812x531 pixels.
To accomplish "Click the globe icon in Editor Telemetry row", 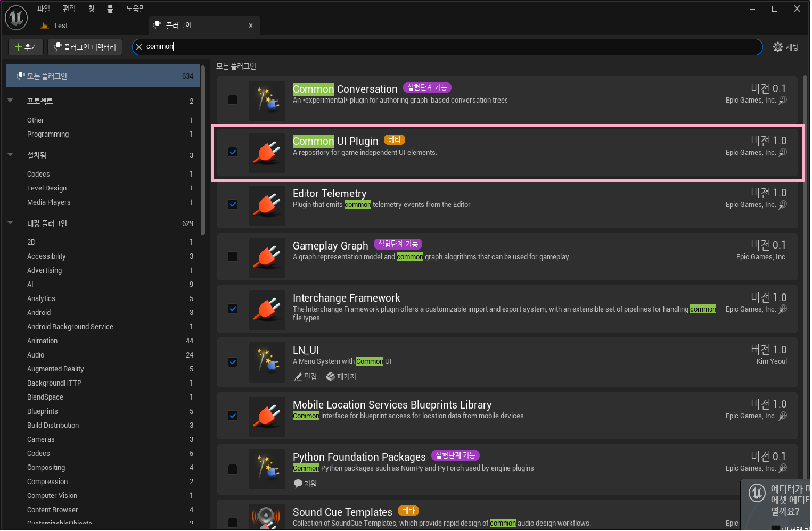I will coord(783,204).
